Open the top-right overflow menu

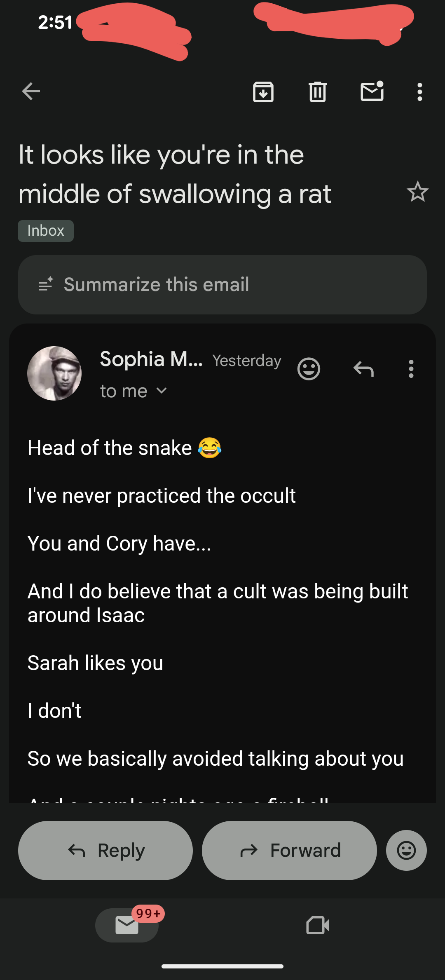pos(419,91)
